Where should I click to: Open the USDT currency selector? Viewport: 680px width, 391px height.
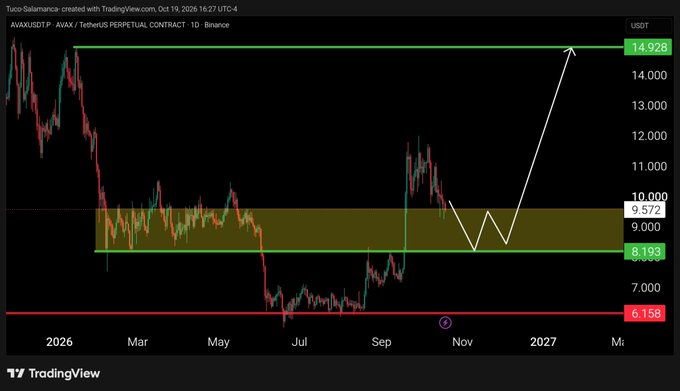[x=648, y=26]
